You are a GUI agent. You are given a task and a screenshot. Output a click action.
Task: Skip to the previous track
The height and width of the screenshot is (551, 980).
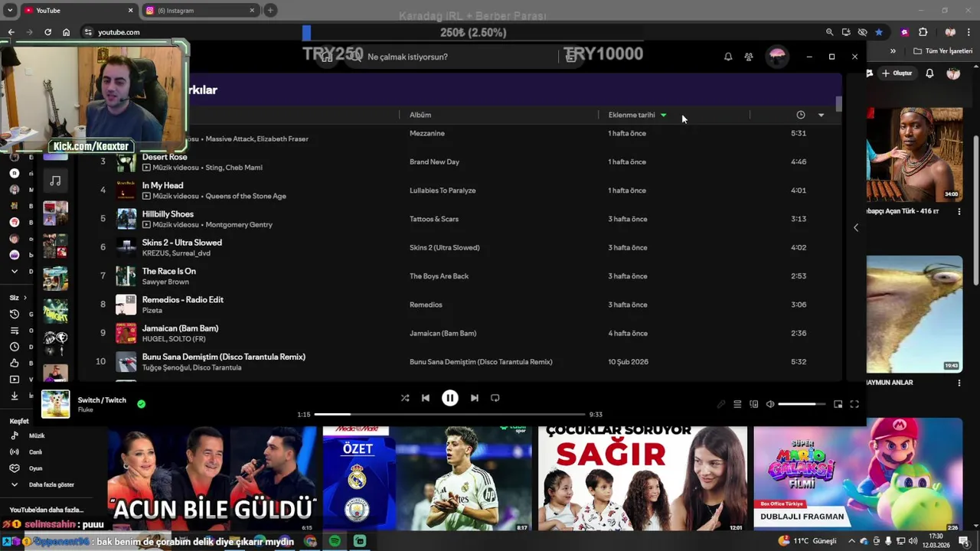426,398
